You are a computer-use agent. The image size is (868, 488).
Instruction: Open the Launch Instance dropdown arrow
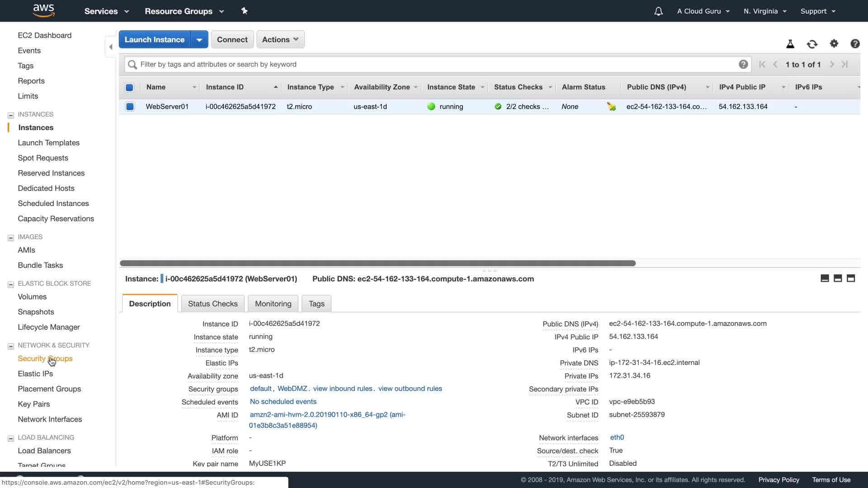pyautogui.click(x=199, y=39)
